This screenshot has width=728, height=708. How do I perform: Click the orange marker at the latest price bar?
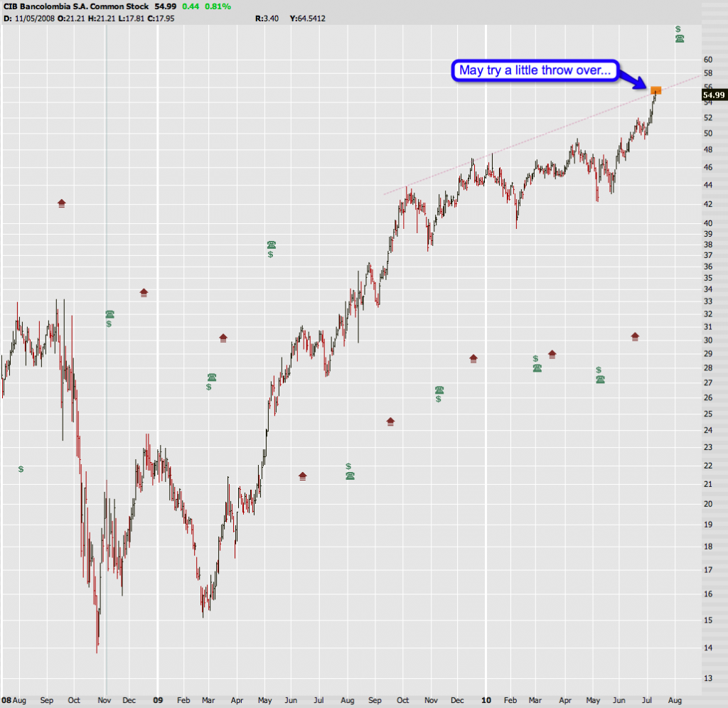coord(655,90)
